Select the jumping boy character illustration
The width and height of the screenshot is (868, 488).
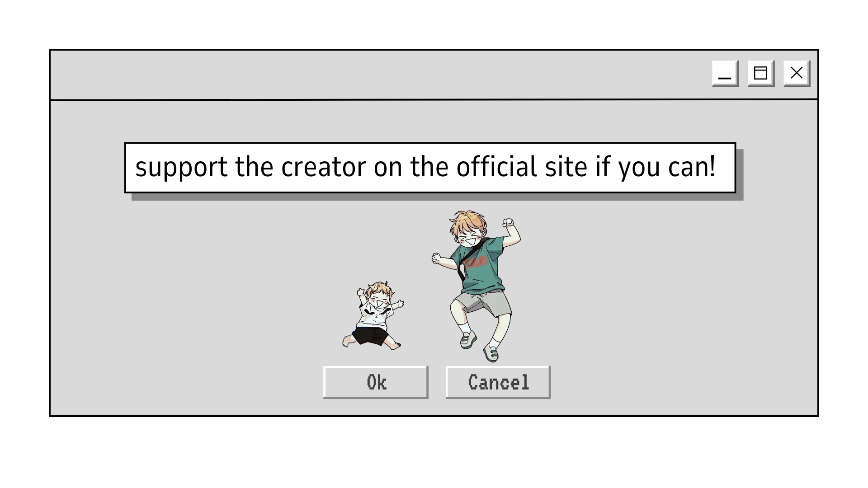[x=476, y=286]
